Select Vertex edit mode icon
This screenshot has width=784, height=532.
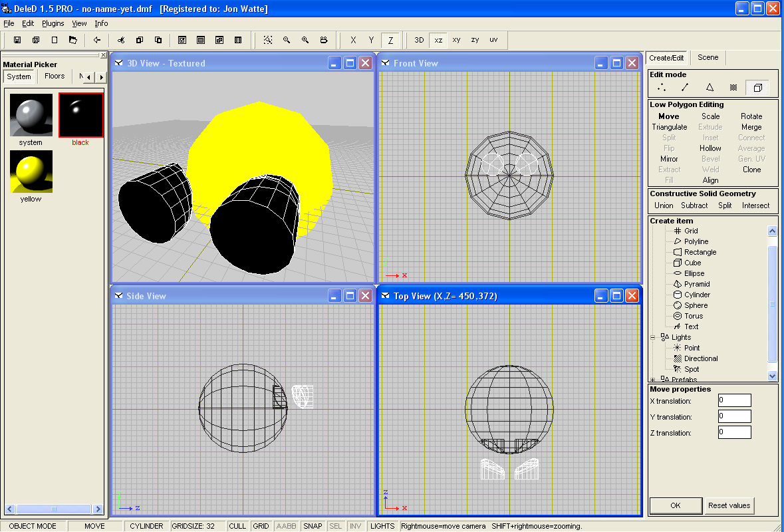click(x=662, y=87)
